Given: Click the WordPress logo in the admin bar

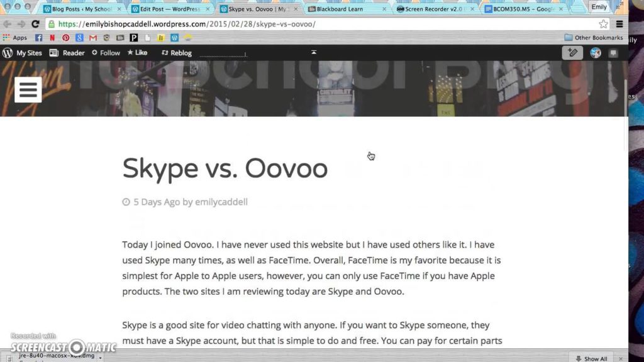Looking at the screenshot, I should (x=8, y=53).
